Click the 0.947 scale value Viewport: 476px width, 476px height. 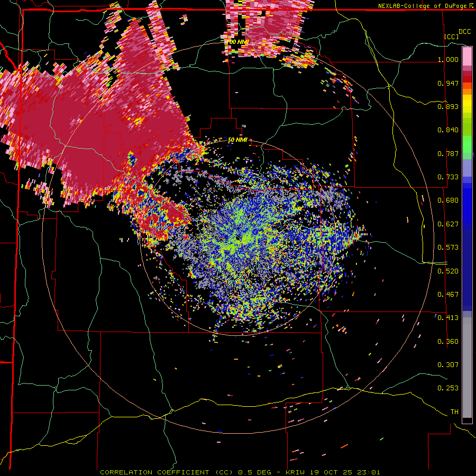coord(448,83)
